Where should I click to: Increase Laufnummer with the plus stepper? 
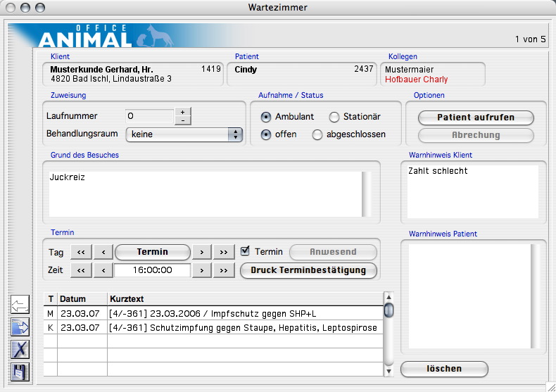tap(182, 112)
